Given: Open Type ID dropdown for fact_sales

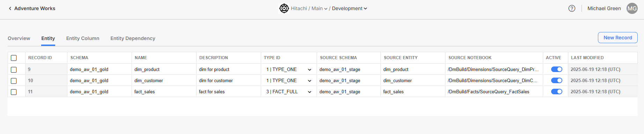Looking at the screenshot, I should coord(289,92).
